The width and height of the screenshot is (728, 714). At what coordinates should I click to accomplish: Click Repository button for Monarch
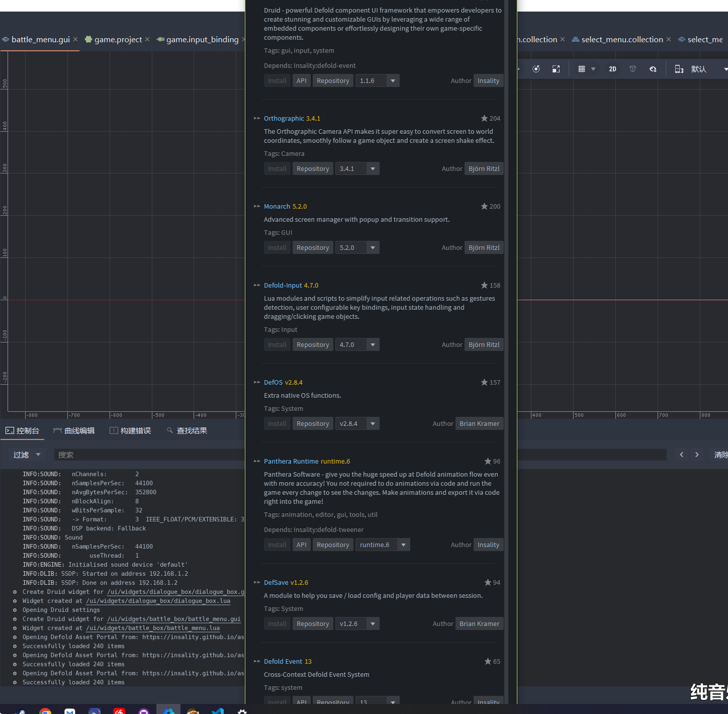tap(313, 248)
